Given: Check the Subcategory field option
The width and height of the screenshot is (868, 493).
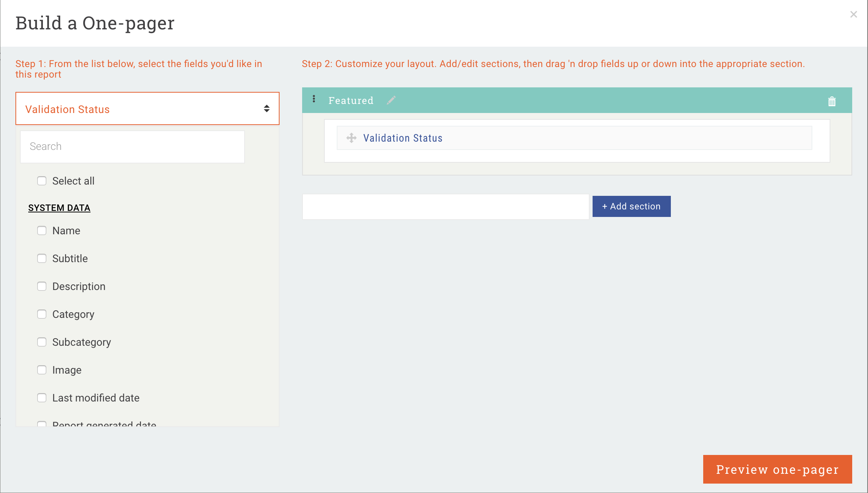Looking at the screenshot, I should point(42,342).
